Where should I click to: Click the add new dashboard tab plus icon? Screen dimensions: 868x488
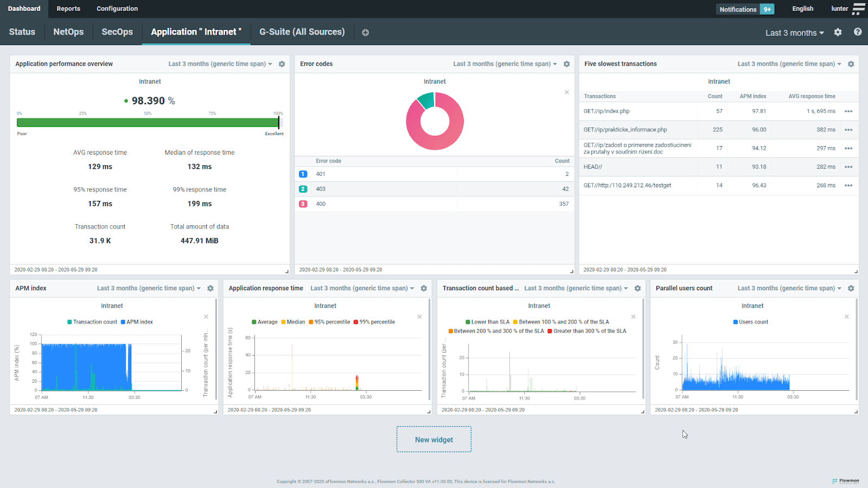[x=366, y=33]
